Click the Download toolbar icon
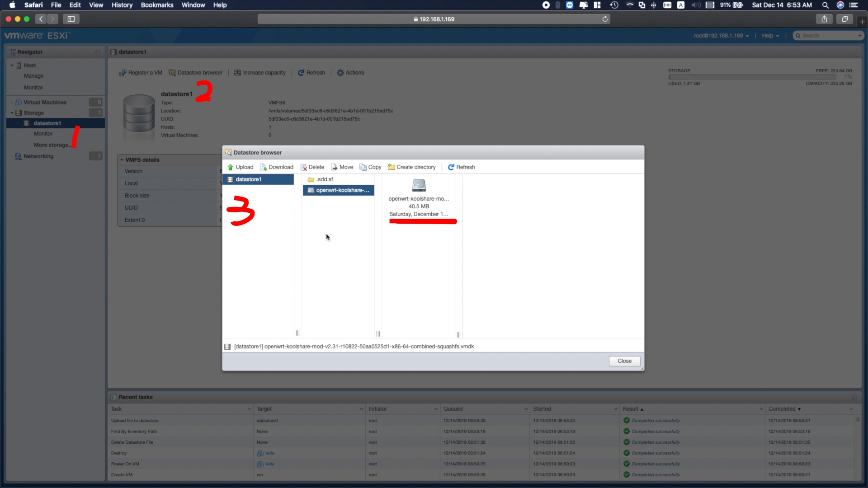 point(263,167)
